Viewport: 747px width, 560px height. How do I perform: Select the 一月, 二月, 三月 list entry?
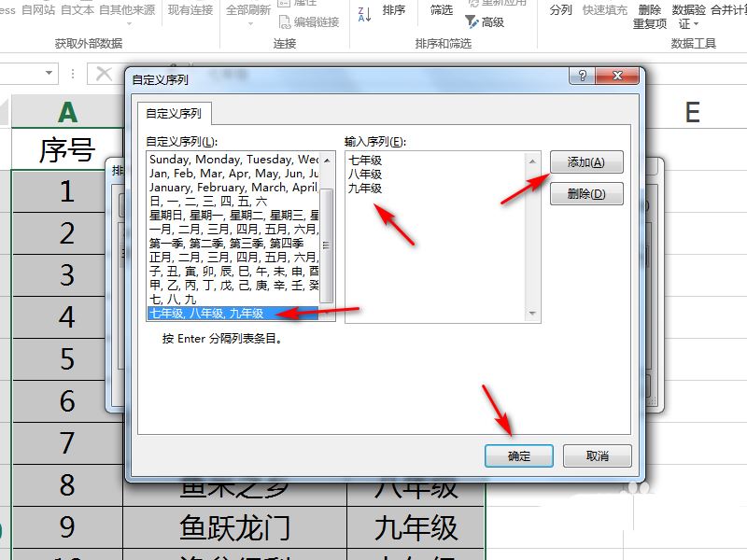(x=233, y=229)
